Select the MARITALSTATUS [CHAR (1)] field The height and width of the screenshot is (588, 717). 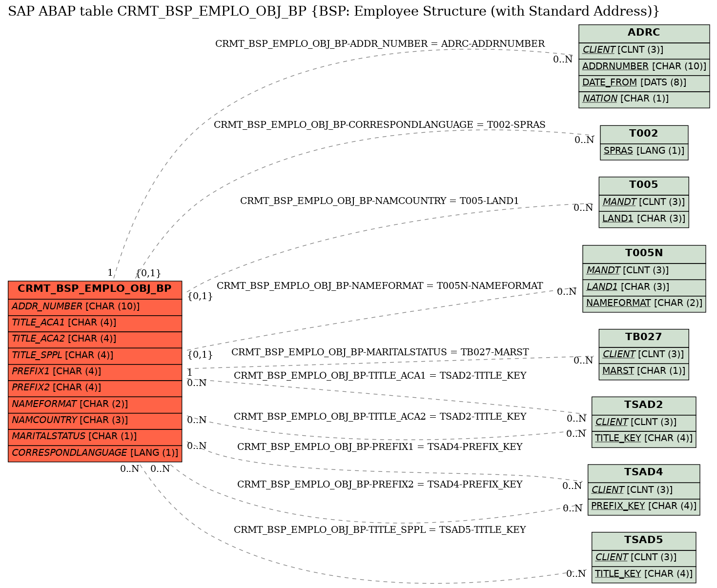(x=95, y=437)
